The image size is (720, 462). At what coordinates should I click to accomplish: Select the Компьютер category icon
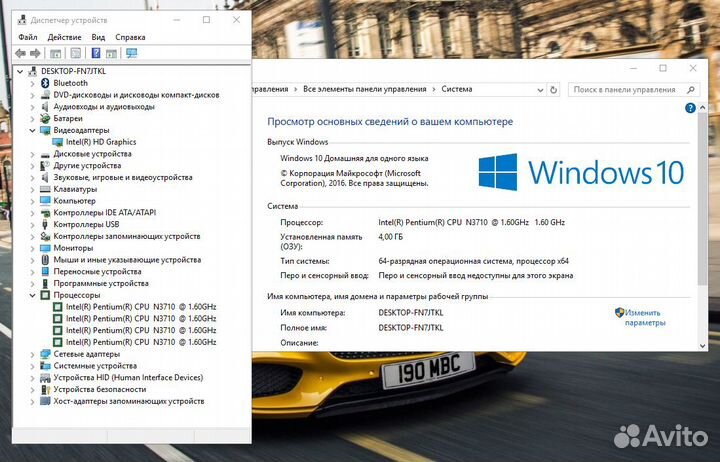(45, 201)
